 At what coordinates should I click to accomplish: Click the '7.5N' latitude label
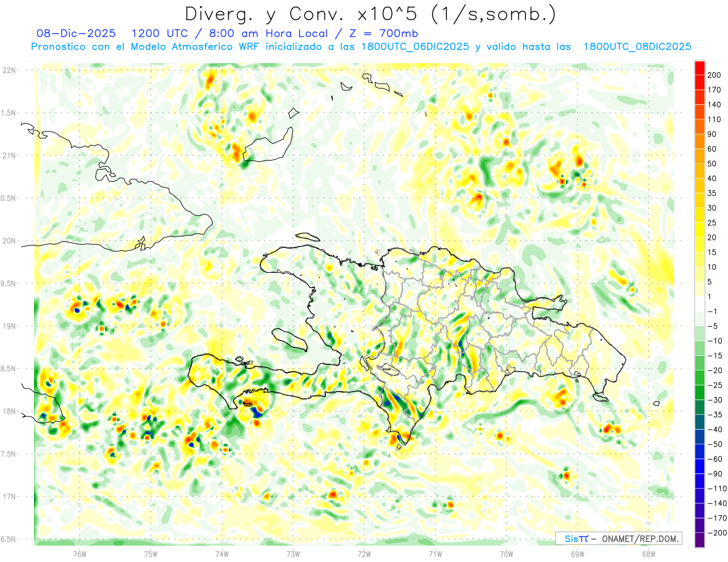pyautogui.click(x=9, y=453)
